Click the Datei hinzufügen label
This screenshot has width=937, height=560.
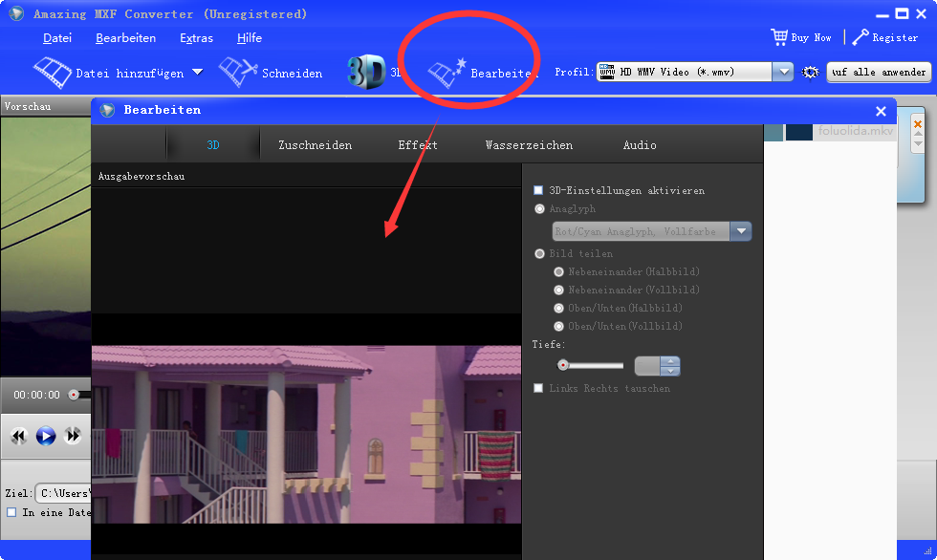[130, 74]
